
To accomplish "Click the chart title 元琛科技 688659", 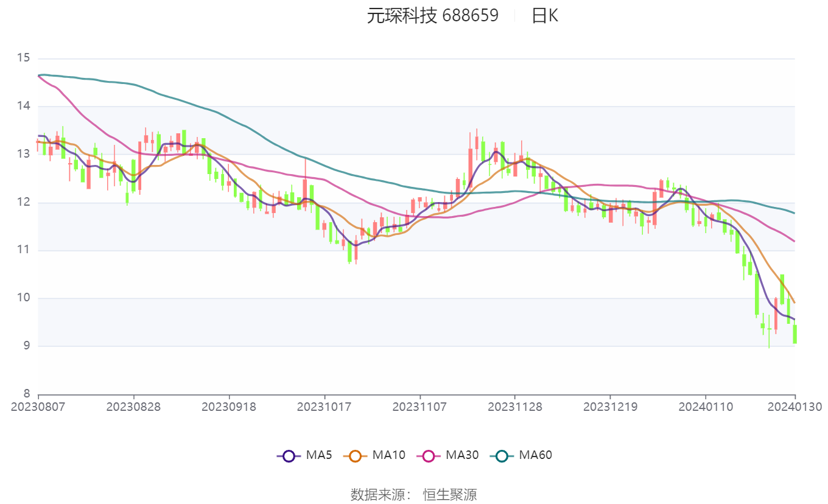I will (x=432, y=16).
